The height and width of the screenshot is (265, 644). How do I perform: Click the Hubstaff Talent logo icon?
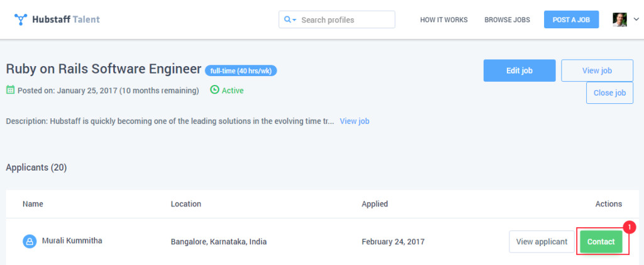[21, 20]
